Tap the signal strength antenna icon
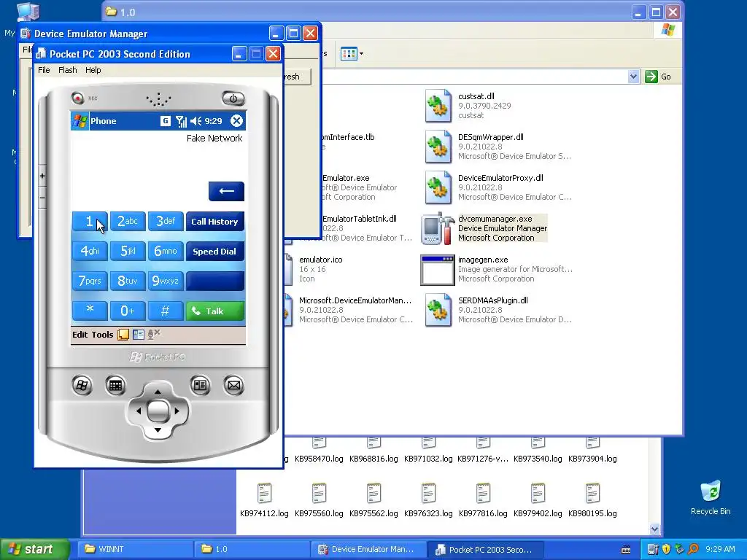 [181, 122]
